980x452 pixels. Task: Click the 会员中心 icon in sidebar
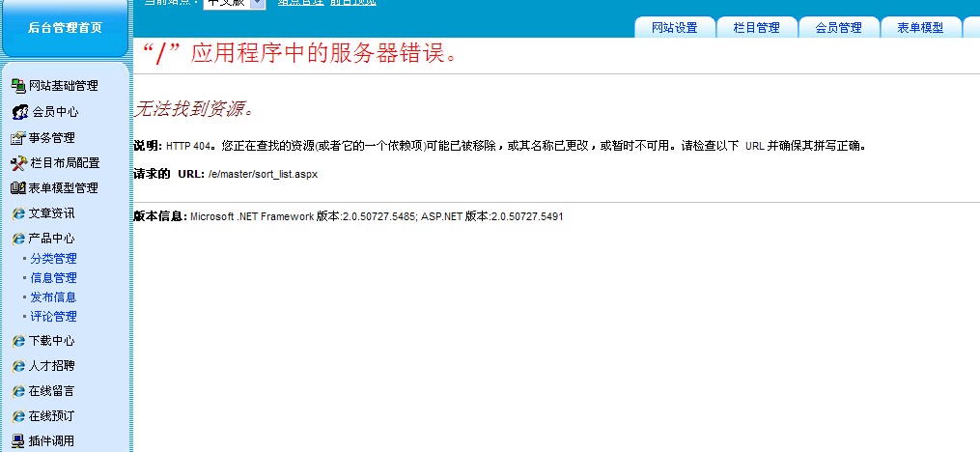19,112
